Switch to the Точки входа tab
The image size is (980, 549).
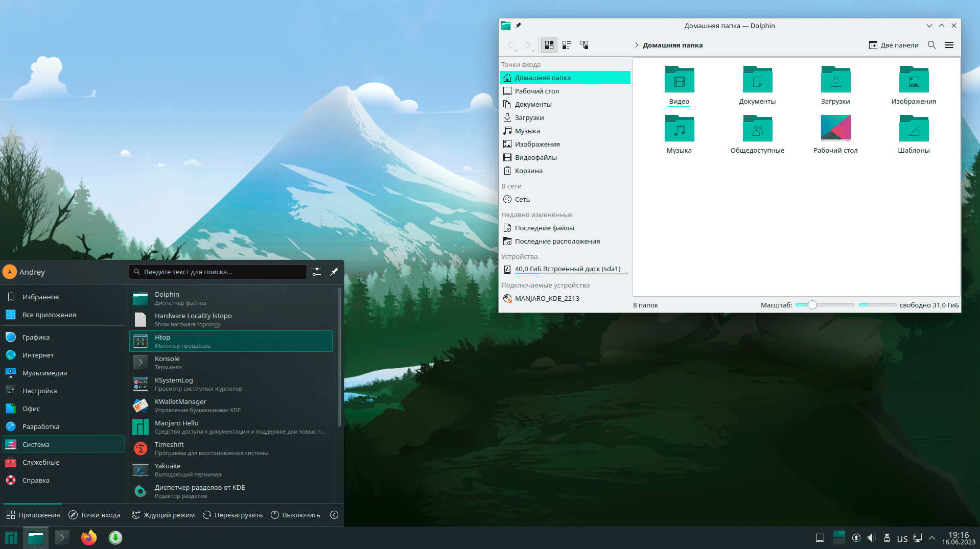[x=95, y=515]
